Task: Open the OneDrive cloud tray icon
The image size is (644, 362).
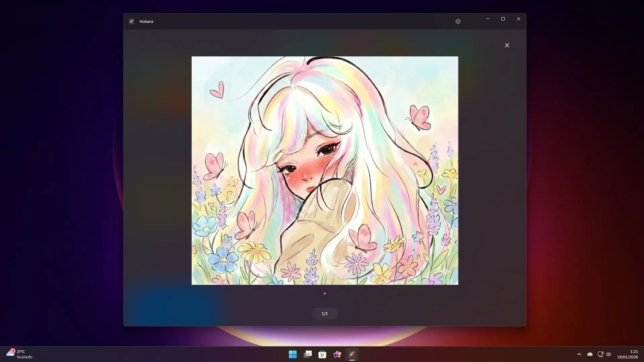Action: point(590,354)
